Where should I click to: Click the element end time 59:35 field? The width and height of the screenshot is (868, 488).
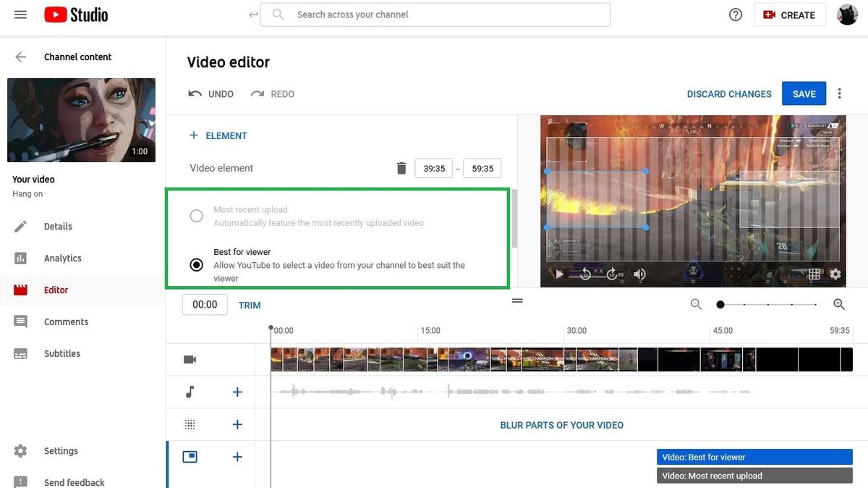click(x=482, y=168)
